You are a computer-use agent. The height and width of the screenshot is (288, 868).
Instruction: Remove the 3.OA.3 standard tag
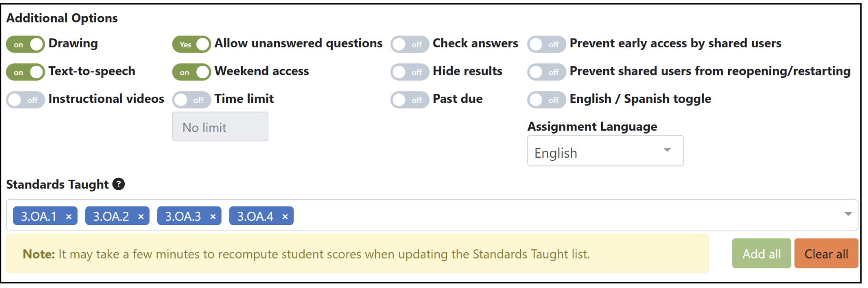click(213, 216)
